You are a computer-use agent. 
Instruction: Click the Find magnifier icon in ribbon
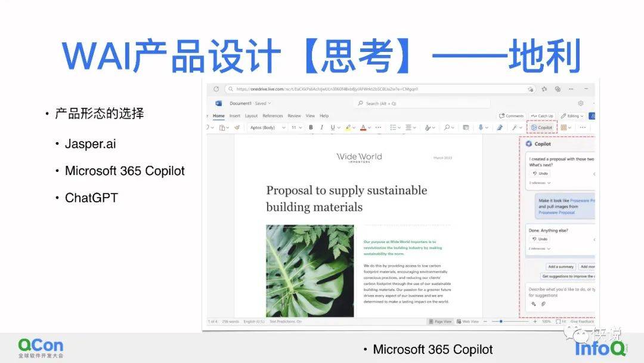pyautogui.click(x=447, y=127)
